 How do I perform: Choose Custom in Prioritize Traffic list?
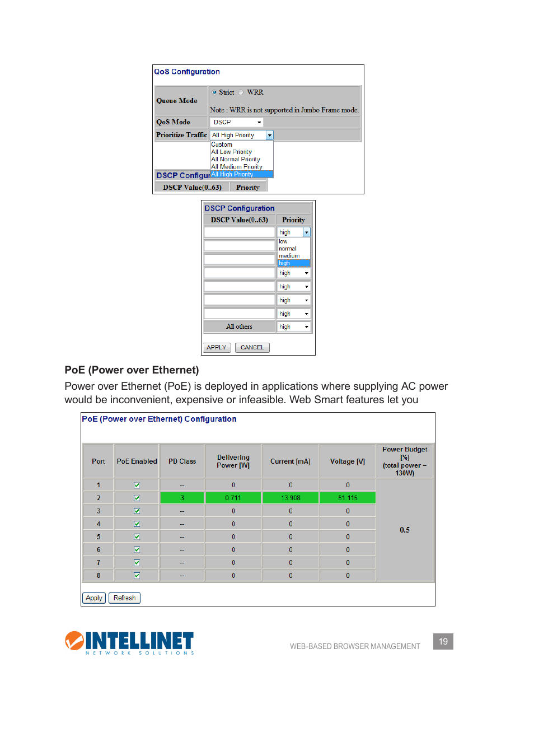point(222,144)
